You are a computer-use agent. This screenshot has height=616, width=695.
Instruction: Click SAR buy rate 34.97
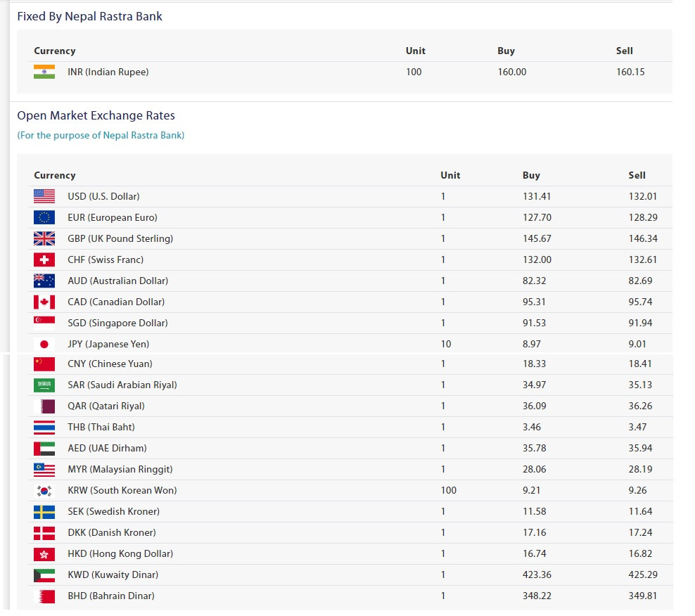(x=534, y=385)
